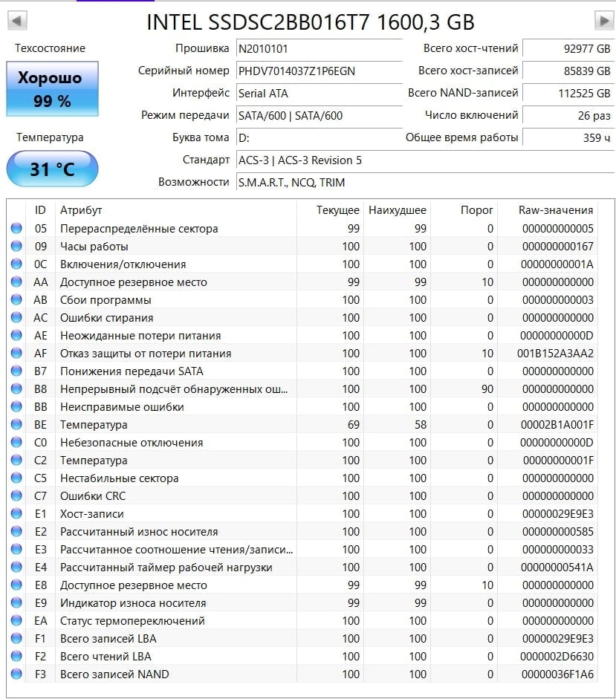Click status dot for attribute E1 Хост-записи
The height and width of the screenshot is (699, 616).
pos(16,513)
